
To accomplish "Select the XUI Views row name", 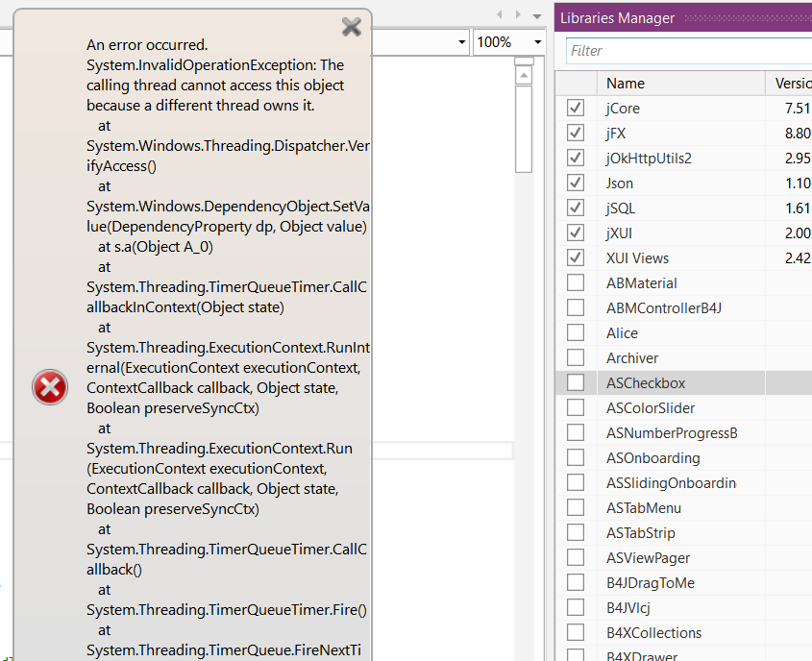I will pyautogui.click(x=637, y=257).
